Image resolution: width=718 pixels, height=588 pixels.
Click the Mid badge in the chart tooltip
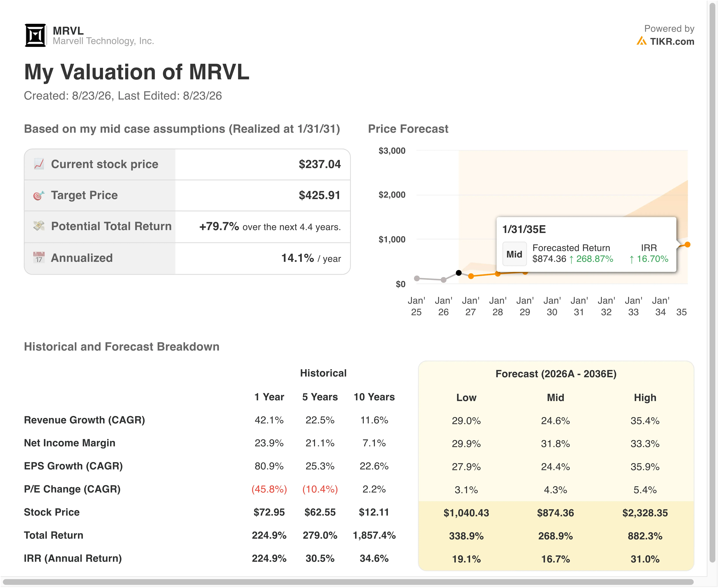click(514, 254)
